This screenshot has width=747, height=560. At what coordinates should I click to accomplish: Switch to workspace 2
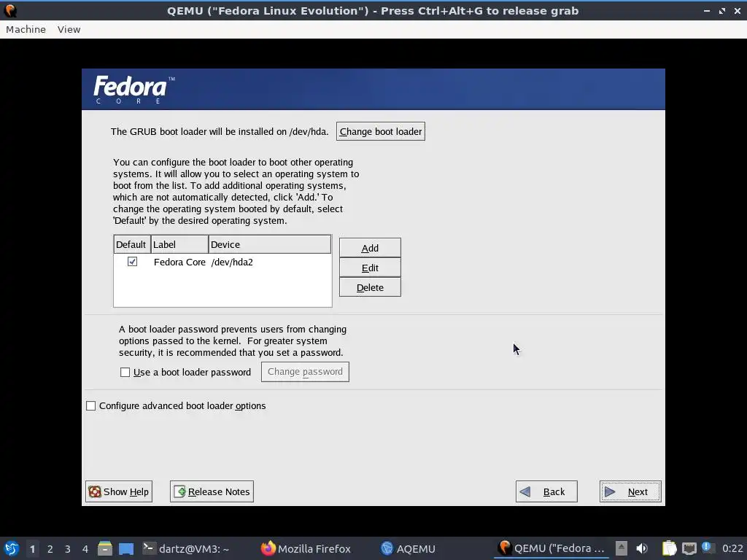click(x=50, y=549)
